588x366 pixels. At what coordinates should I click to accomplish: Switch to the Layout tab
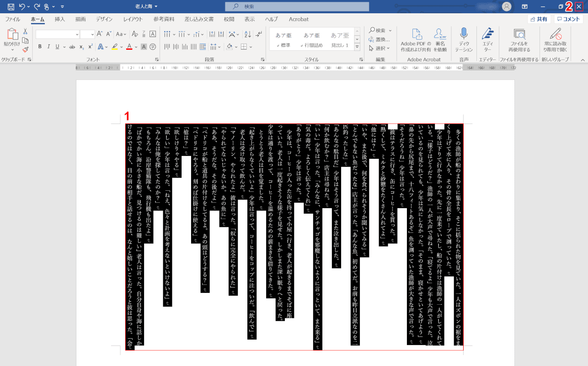(133, 19)
